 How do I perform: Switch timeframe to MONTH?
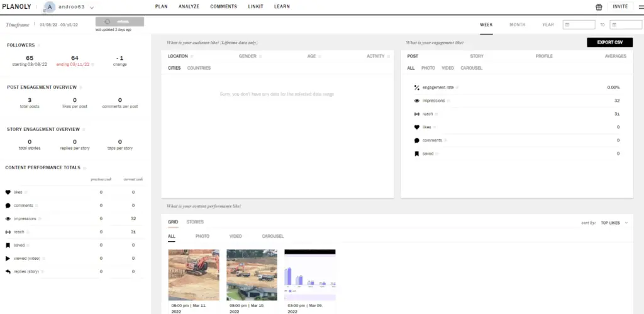[x=517, y=25]
